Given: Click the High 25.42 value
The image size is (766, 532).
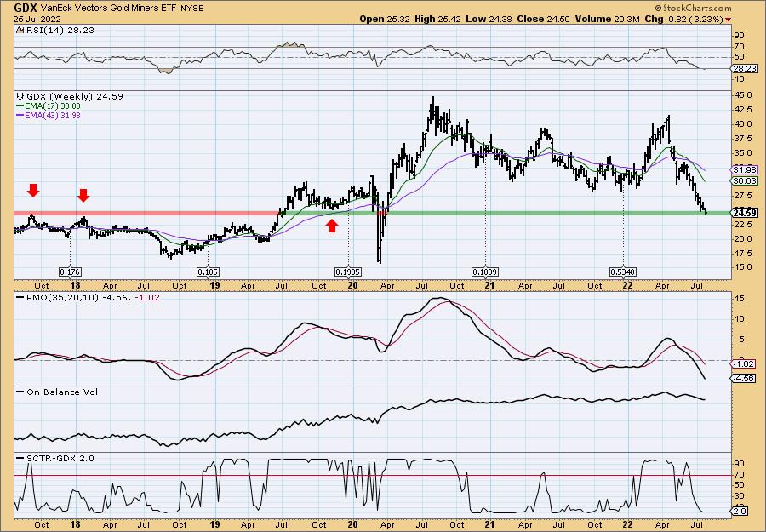Looking at the screenshot, I should click(x=438, y=19).
